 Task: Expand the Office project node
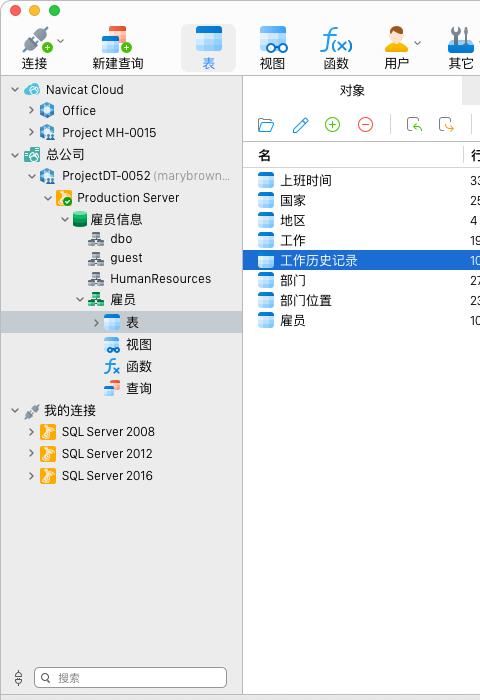(x=31, y=110)
